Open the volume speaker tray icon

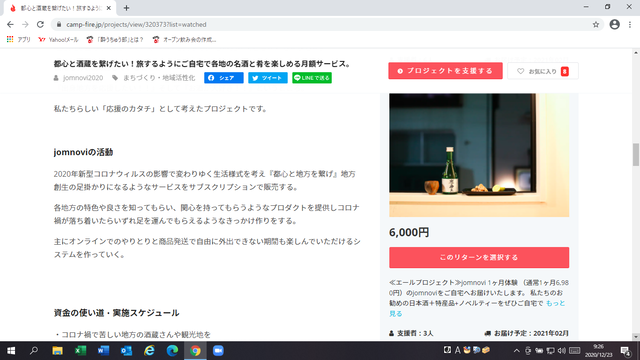click(562, 351)
